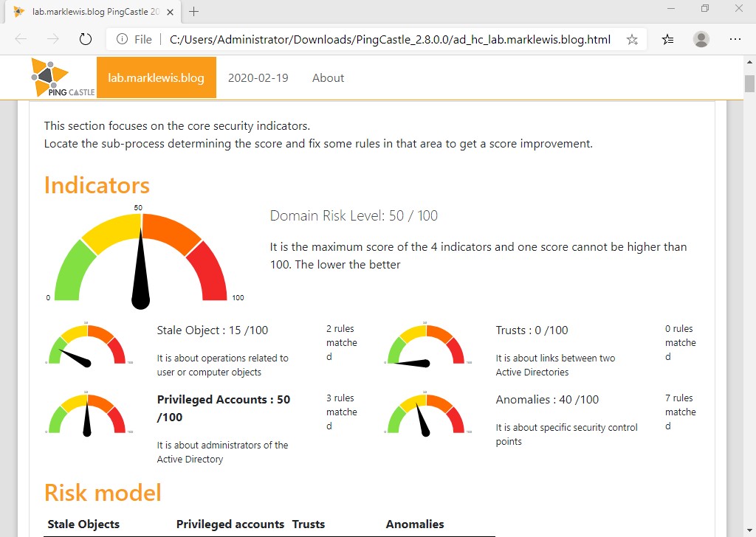Maximize or restore the browser window

(705, 9)
